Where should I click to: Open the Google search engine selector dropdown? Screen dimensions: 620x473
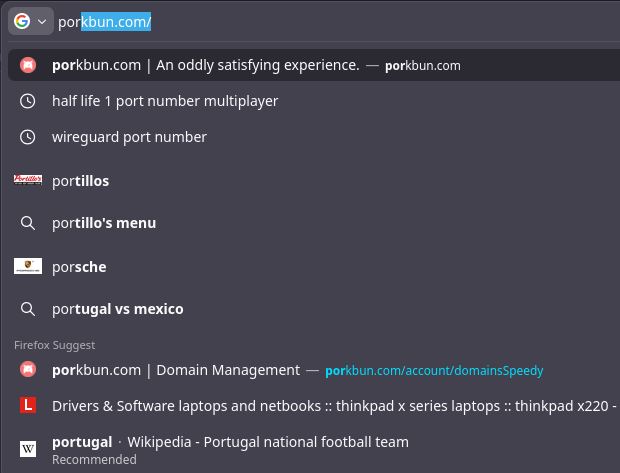click(x=30, y=21)
